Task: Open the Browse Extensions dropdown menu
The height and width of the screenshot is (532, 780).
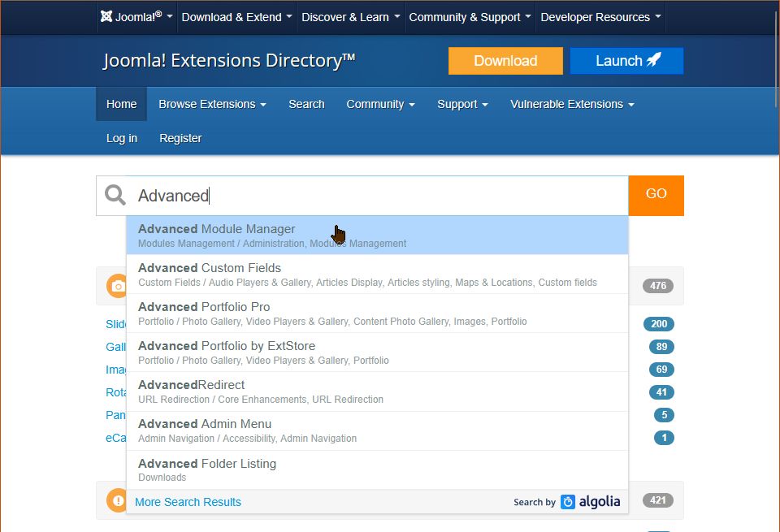Action: coord(212,104)
